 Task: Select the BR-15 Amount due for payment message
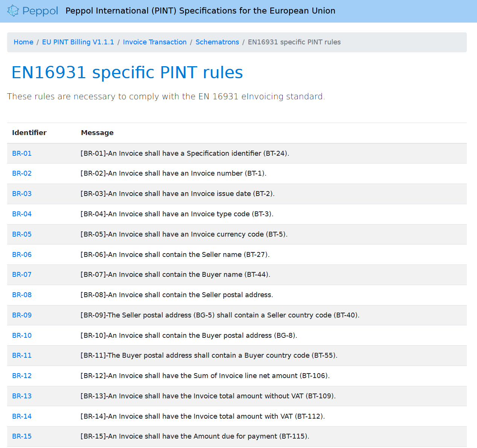tap(195, 436)
